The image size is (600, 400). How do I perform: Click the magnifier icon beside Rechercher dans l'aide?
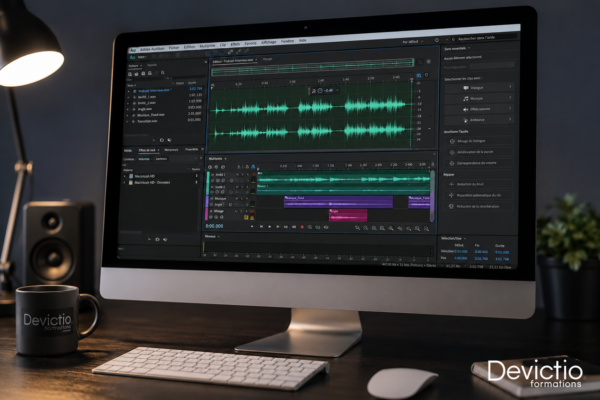point(453,39)
